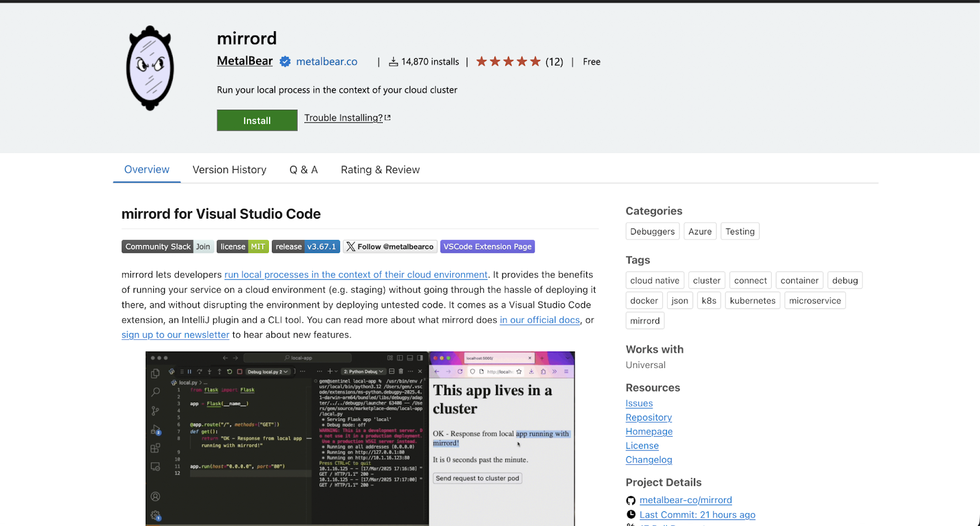Click the Free price label

click(x=592, y=62)
